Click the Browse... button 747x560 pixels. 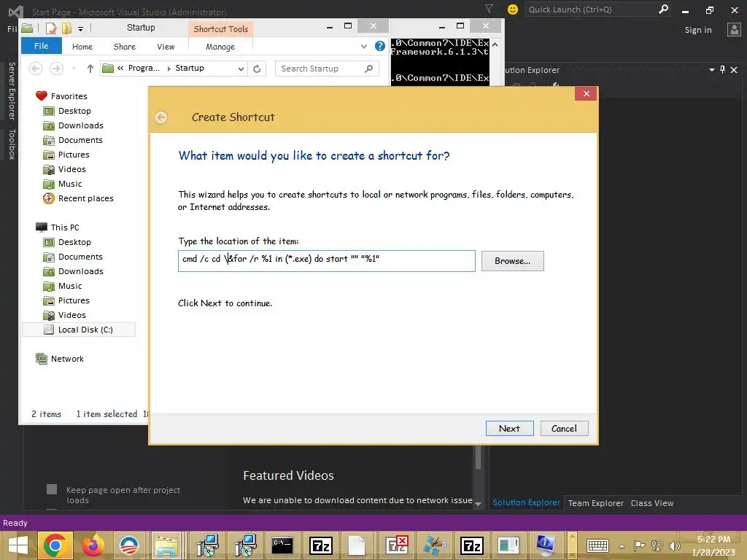click(512, 261)
